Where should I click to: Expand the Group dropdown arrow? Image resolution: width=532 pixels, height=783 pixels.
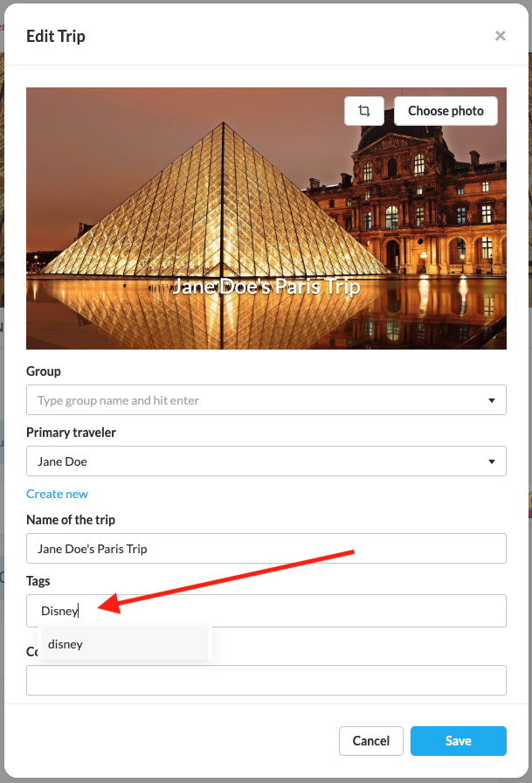491,401
